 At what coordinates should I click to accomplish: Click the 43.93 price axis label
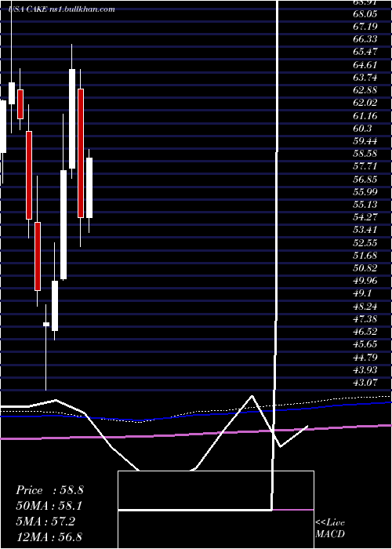pyautogui.click(x=365, y=370)
